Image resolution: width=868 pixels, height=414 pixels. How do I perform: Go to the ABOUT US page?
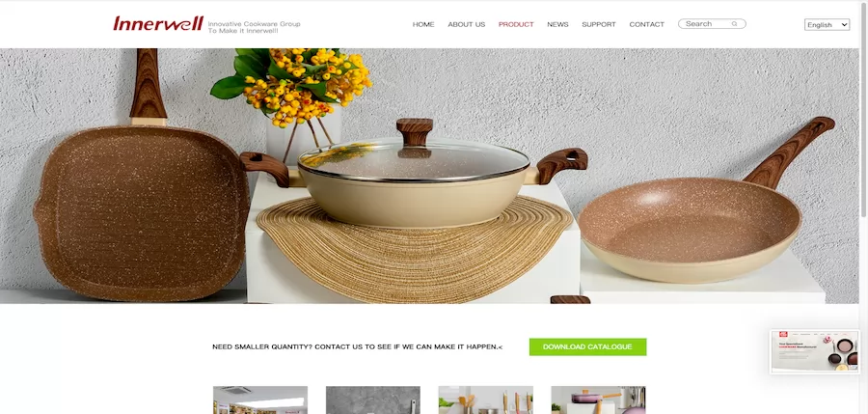click(466, 24)
